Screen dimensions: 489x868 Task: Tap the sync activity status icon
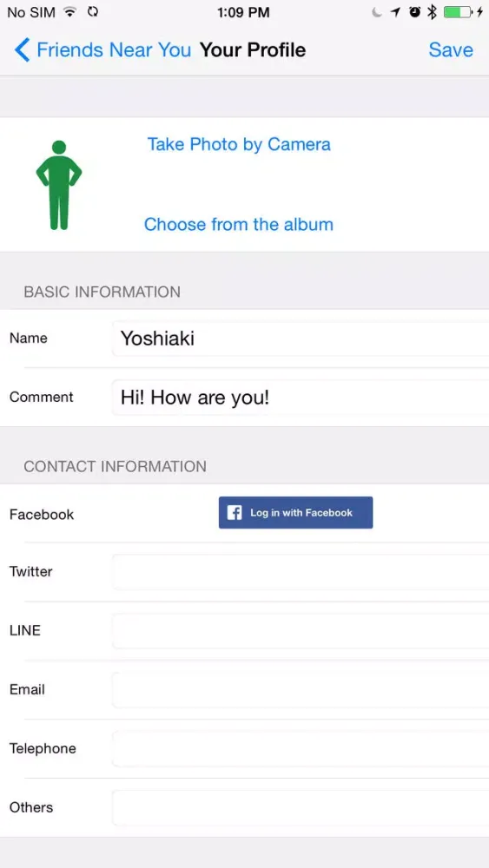(92, 12)
